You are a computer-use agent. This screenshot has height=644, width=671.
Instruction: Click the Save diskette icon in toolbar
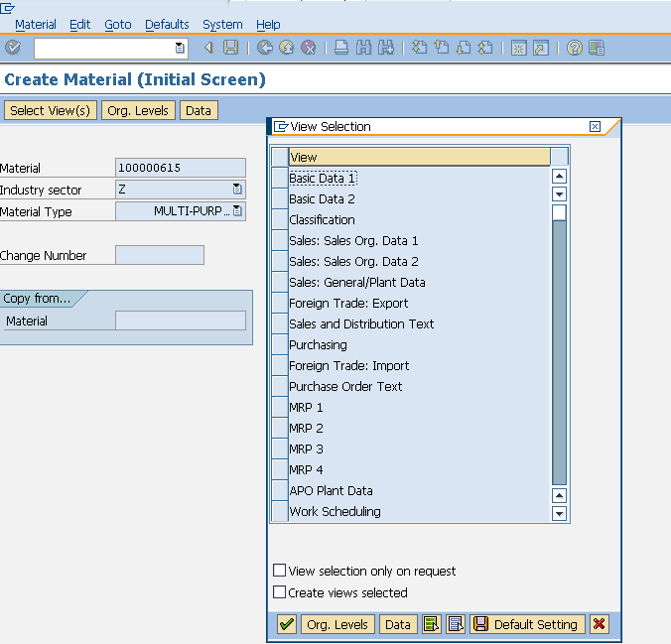point(230,48)
